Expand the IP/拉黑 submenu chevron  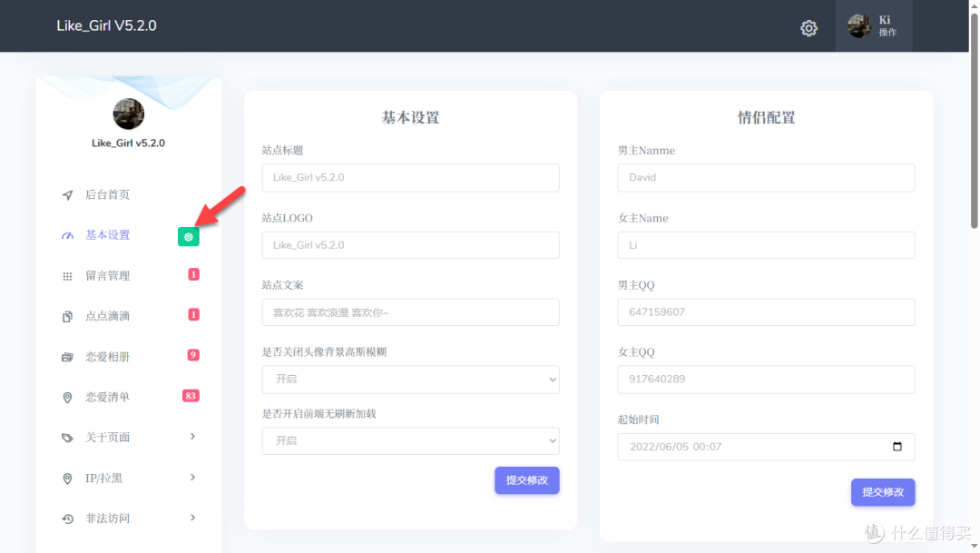[x=192, y=478]
